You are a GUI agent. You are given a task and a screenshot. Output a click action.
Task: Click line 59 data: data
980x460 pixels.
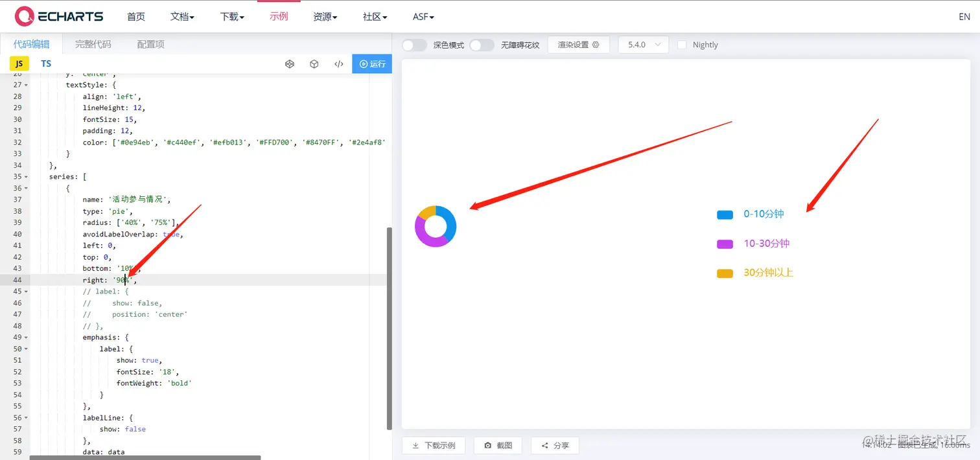[x=104, y=452]
